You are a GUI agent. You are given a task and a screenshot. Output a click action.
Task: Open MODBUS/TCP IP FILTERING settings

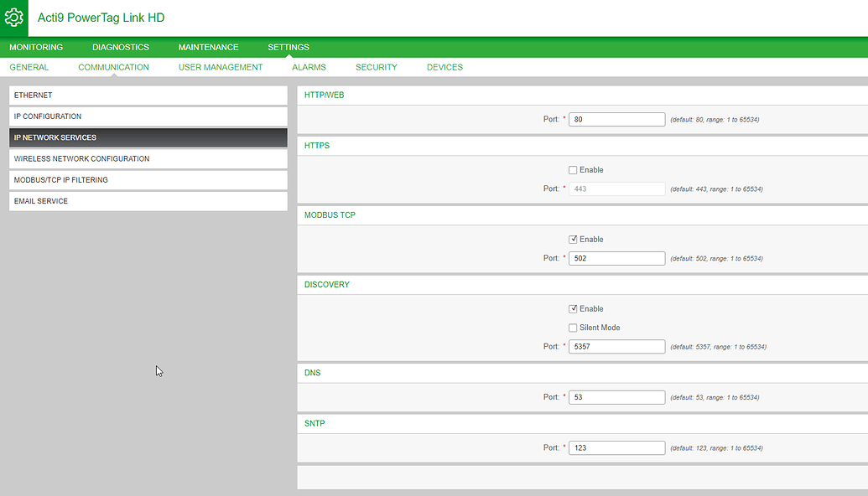(x=148, y=179)
